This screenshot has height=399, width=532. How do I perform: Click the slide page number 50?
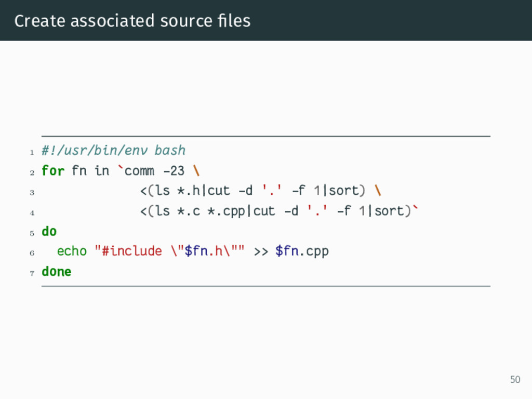515,379
